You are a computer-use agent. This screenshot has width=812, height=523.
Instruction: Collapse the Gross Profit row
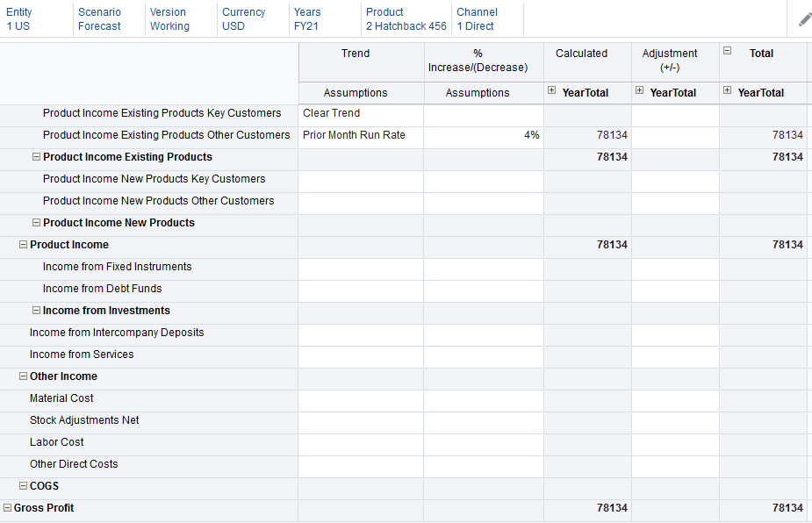[x=8, y=507]
